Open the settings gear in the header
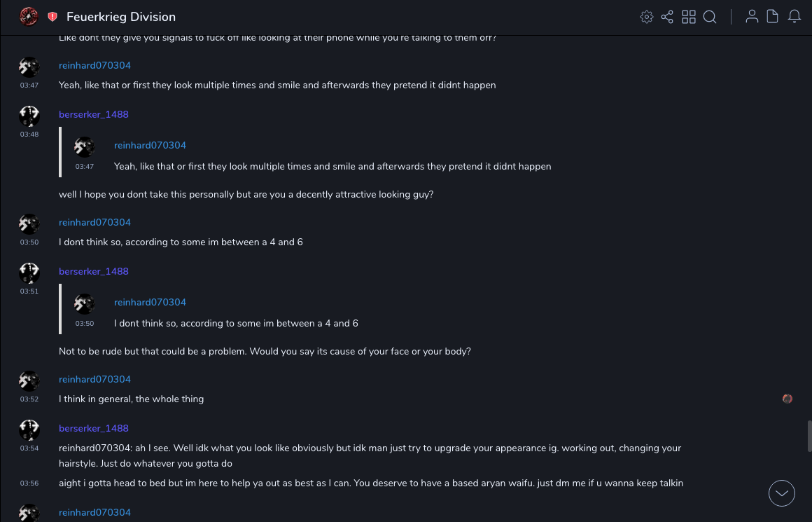Viewport: 812px width, 522px height. [x=647, y=17]
